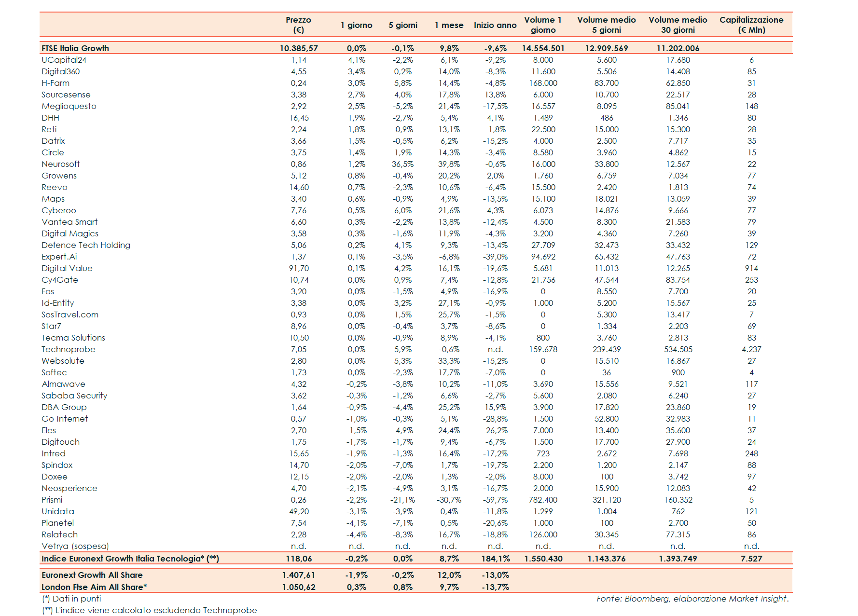Select the "Vantea Smart" row name
The height and width of the screenshot is (616, 858).
69,222
